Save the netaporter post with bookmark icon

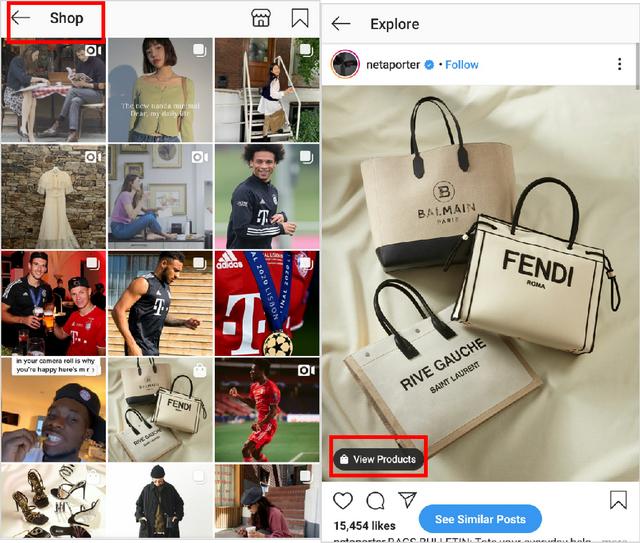tap(618, 500)
